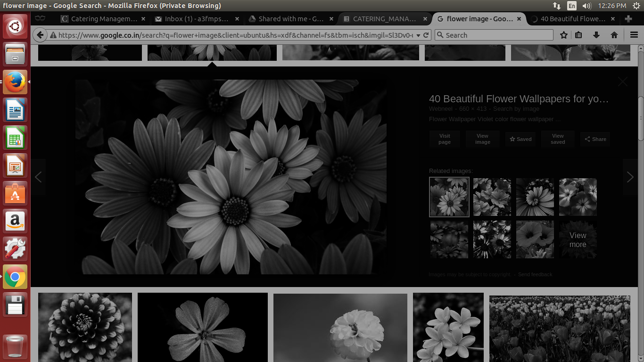Expand related images with View more
The height and width of the screenshot is (362, 644).
click(578, 239)
